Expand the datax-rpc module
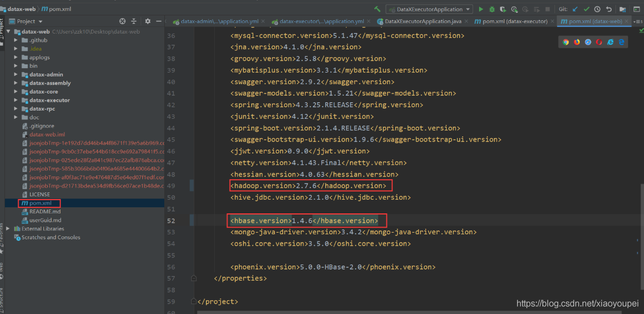 (15, 109)
